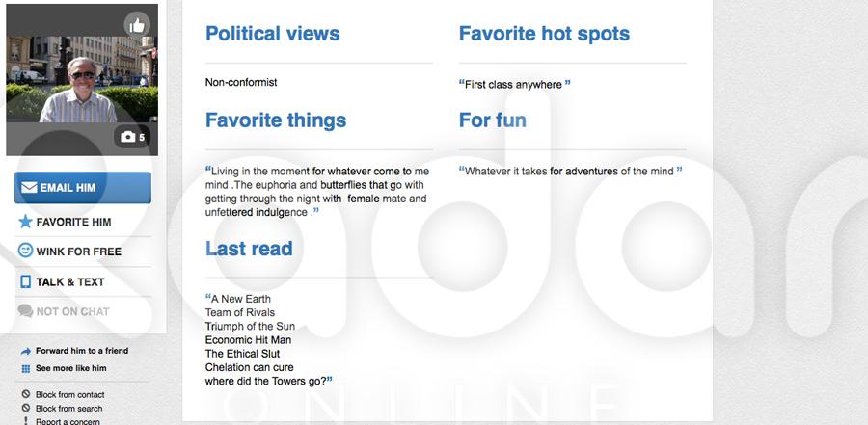This screenshot has height=425, width=868.
Task: Click the envelope icon on Email Him
Action: (29, 188)
